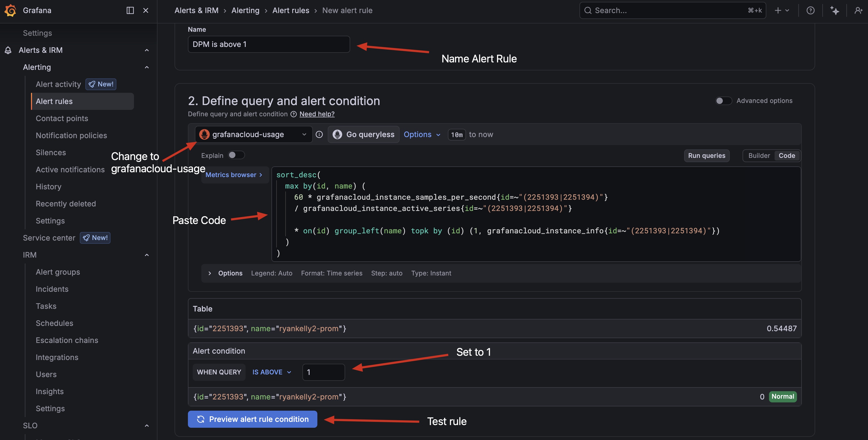Image resolution: width=868 pixels, height=440 pixels.
Task: Click Preview alert rule condition button
Action: (252, 419)
